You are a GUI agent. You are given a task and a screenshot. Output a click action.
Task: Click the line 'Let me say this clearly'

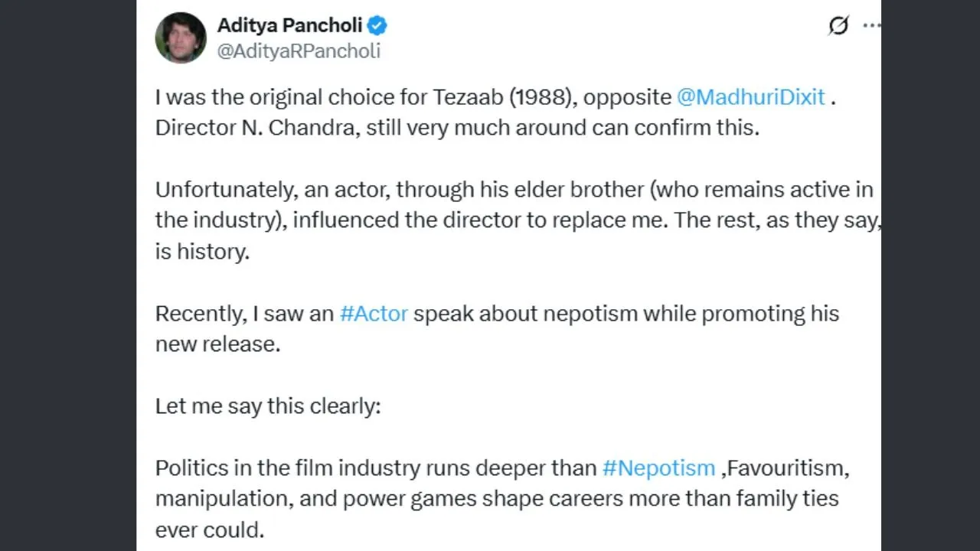[x=267, y=406]
